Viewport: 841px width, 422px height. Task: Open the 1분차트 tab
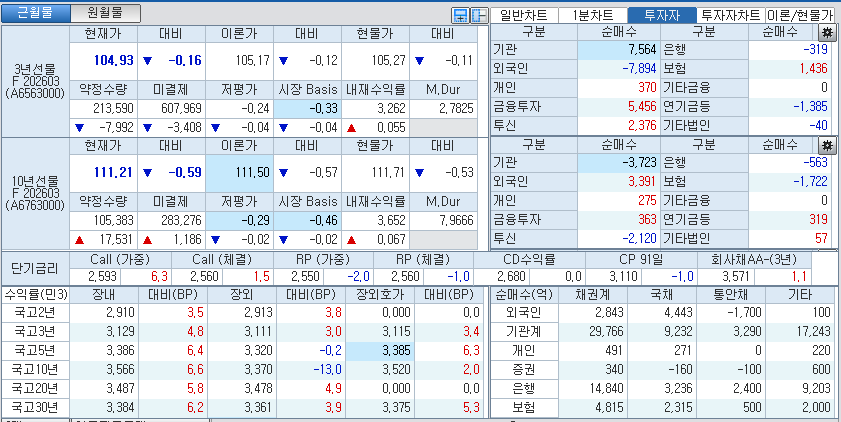[593, 15]
